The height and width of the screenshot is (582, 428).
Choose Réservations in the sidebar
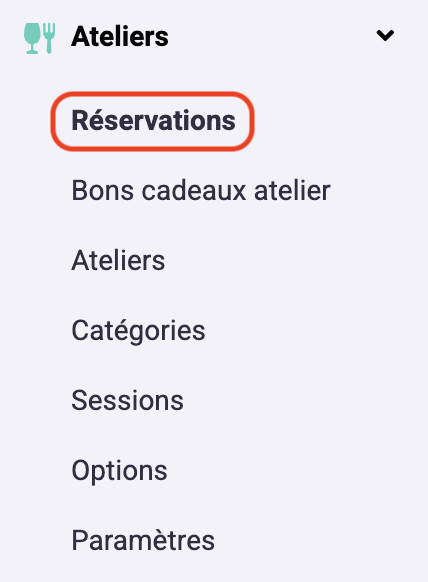(x=153, y=121)
